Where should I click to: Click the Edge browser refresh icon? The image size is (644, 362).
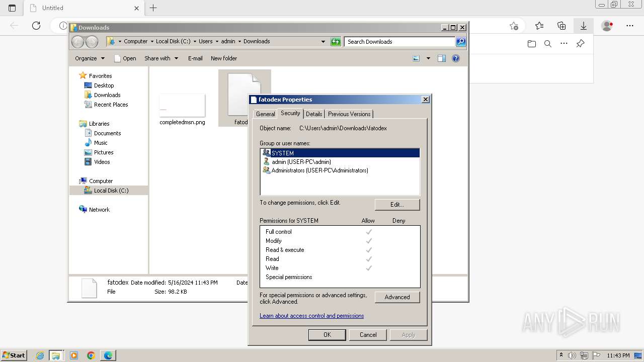(36, 26)
